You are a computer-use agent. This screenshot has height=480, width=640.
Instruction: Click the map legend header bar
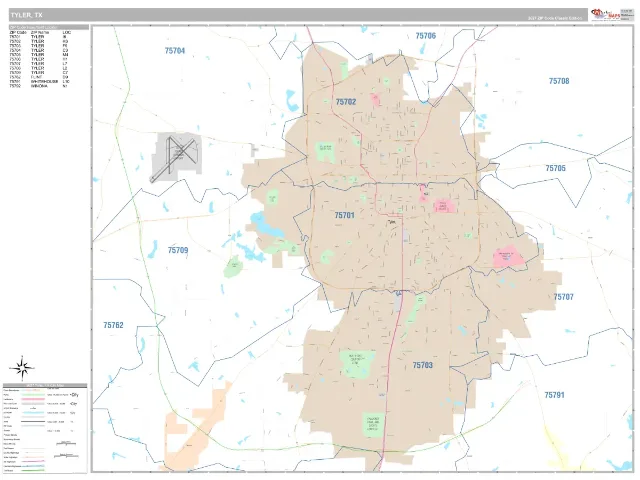tap(45, 385)
